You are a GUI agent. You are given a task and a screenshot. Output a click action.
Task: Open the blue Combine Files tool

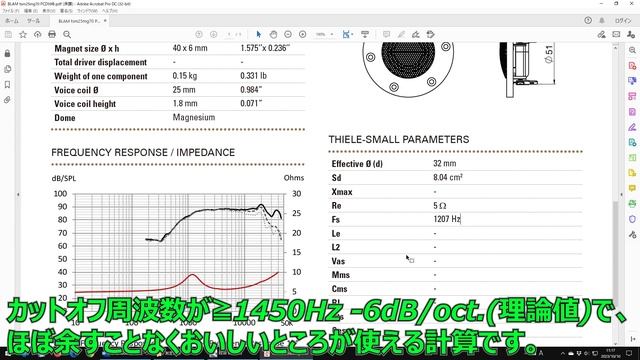(632, 81)
